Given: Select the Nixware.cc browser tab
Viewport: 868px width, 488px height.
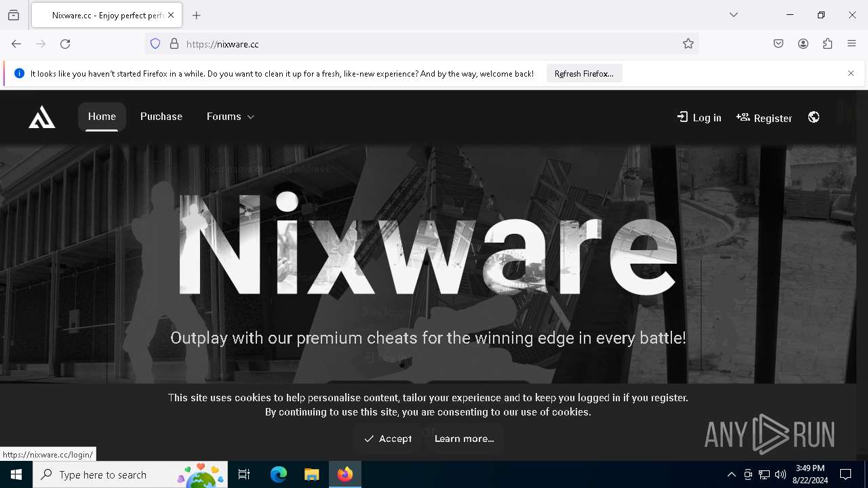Looking at the screenshot, I should (x=106, y=15).
